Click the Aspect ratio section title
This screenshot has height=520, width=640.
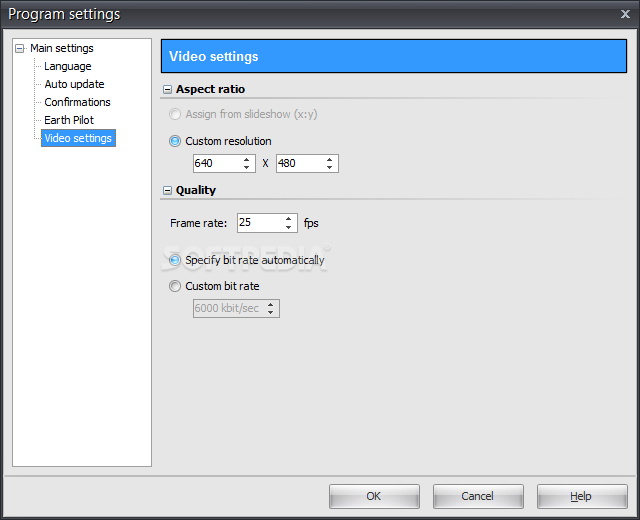(210, 89)
